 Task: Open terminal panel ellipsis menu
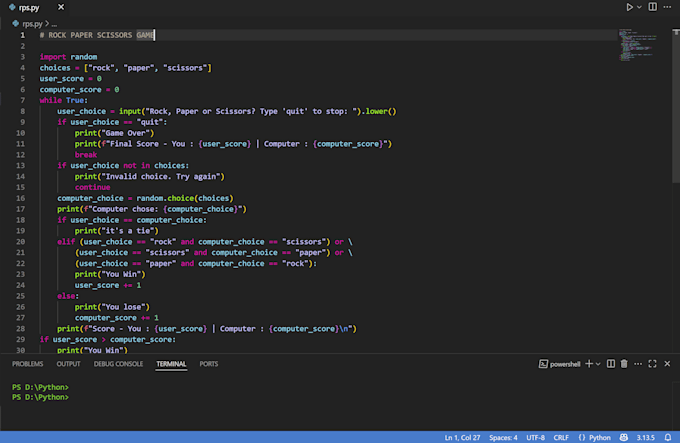638,364
